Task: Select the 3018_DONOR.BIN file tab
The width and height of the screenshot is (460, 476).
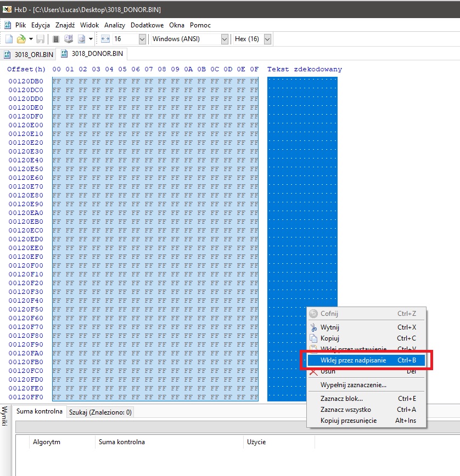Action: click(92, 54)
